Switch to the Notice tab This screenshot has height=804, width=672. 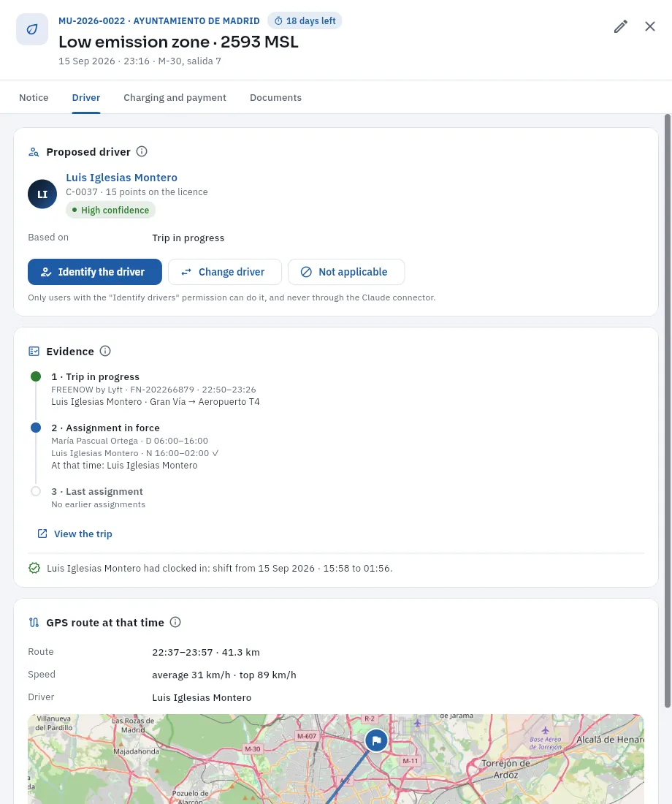34,97
